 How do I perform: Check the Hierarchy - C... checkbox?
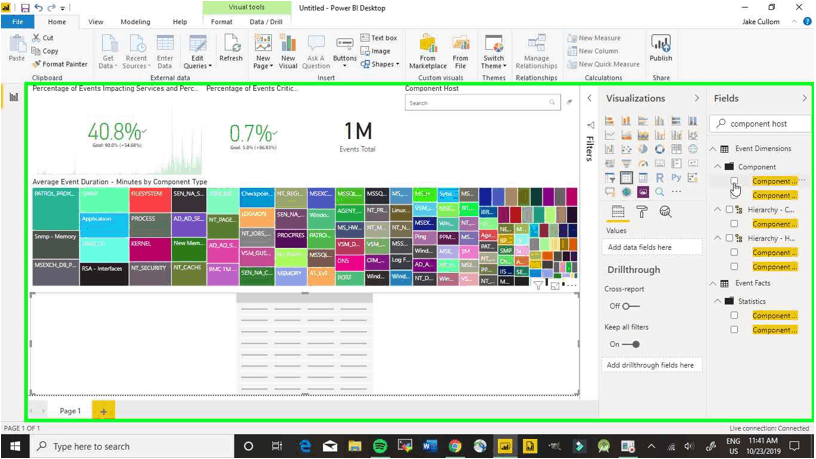click(x=730, y=210)
